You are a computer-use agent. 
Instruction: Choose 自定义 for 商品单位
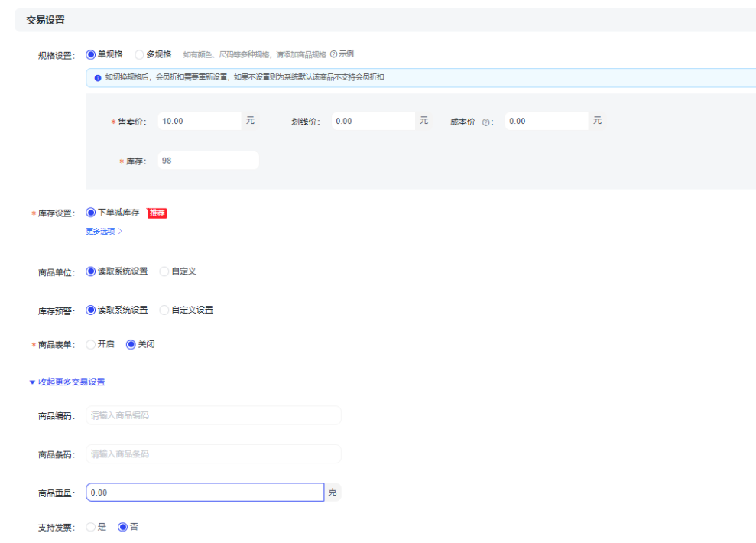click(x=164, y=271)
